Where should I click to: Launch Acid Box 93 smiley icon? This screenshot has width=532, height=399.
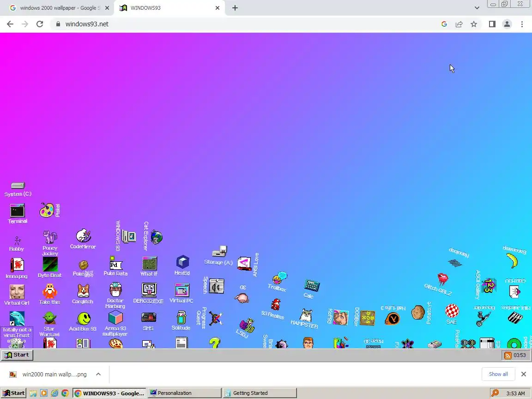(x=84, y=319)
